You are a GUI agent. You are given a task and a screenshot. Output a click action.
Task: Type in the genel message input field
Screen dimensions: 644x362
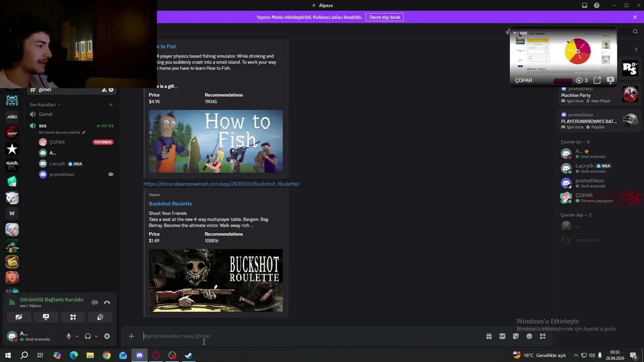coord(312,336)
